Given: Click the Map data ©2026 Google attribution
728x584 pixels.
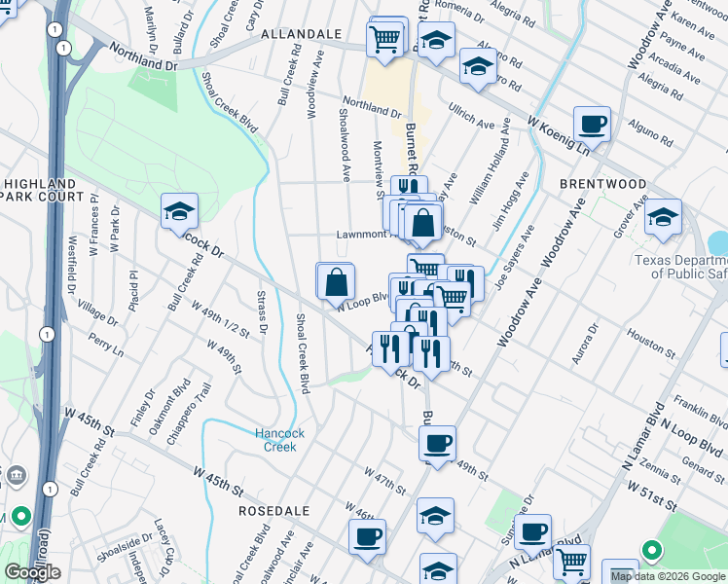Looking at the screenshot, I should pyautogui.click(x=668, y=576).
